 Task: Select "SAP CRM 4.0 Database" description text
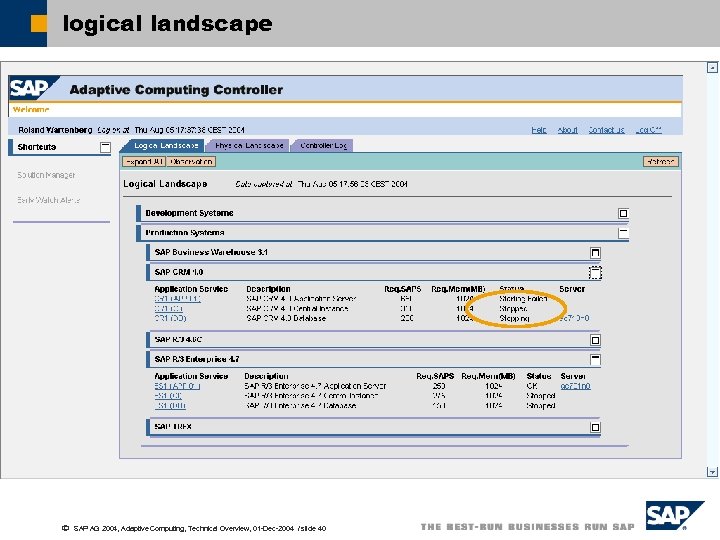[286, 318]
